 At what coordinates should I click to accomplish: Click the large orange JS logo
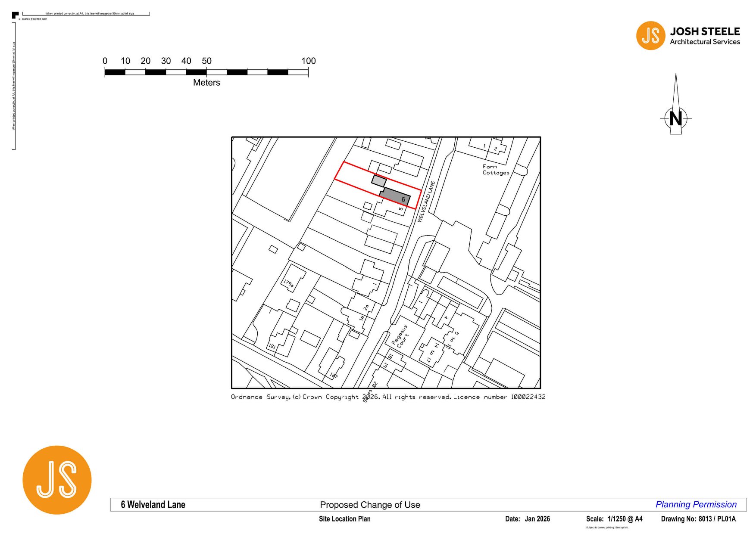[x=57, y=480]
